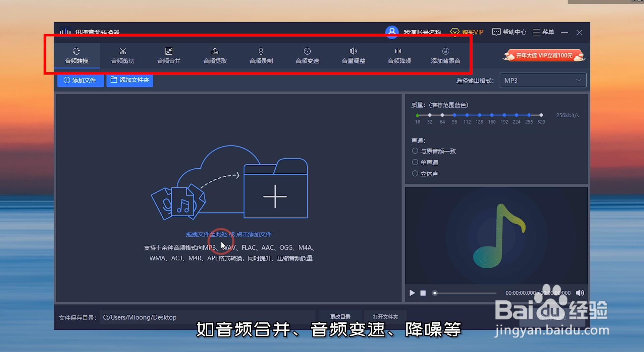Open the 音频转换 audio convert tab
This screenshot has width=644, height=352.
coord(76,55)
